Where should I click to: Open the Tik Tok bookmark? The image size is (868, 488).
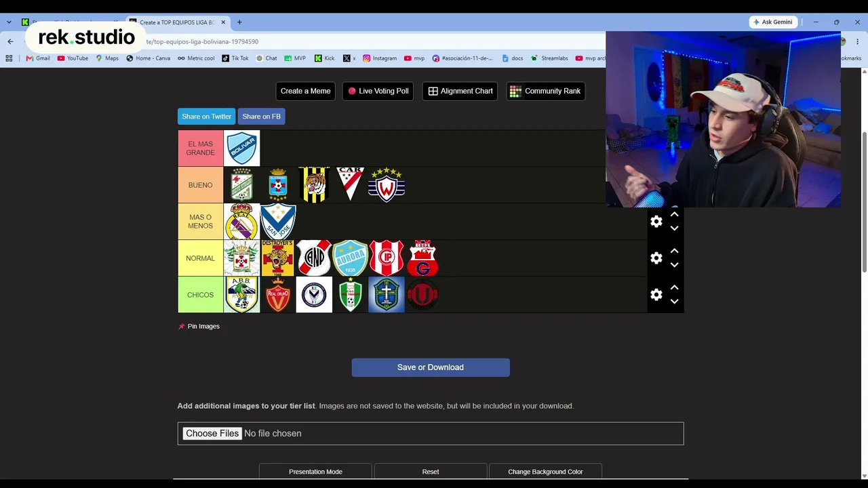[x=235, y=58]
